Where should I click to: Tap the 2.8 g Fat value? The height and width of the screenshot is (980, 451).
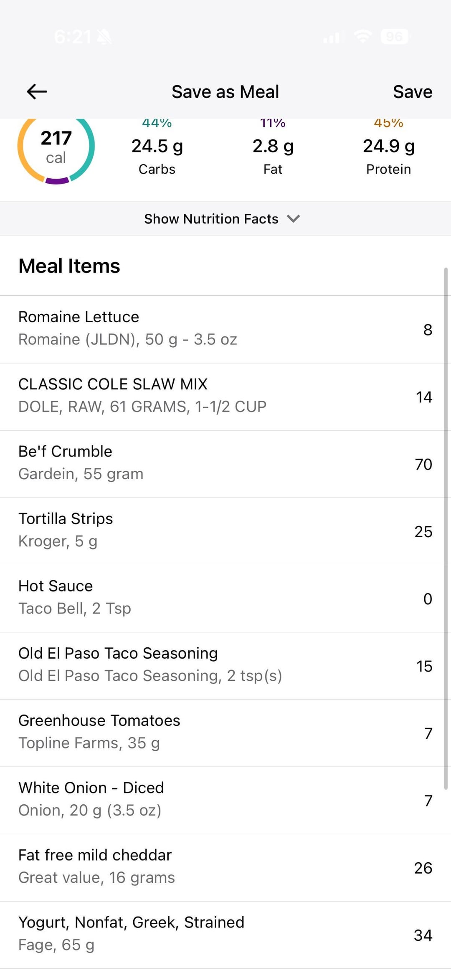click(x=273, y=146)
